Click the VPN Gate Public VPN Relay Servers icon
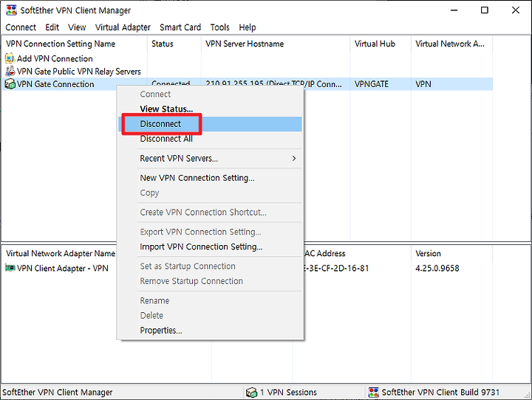This screenshot has width=532, height=400. (10, 71)
